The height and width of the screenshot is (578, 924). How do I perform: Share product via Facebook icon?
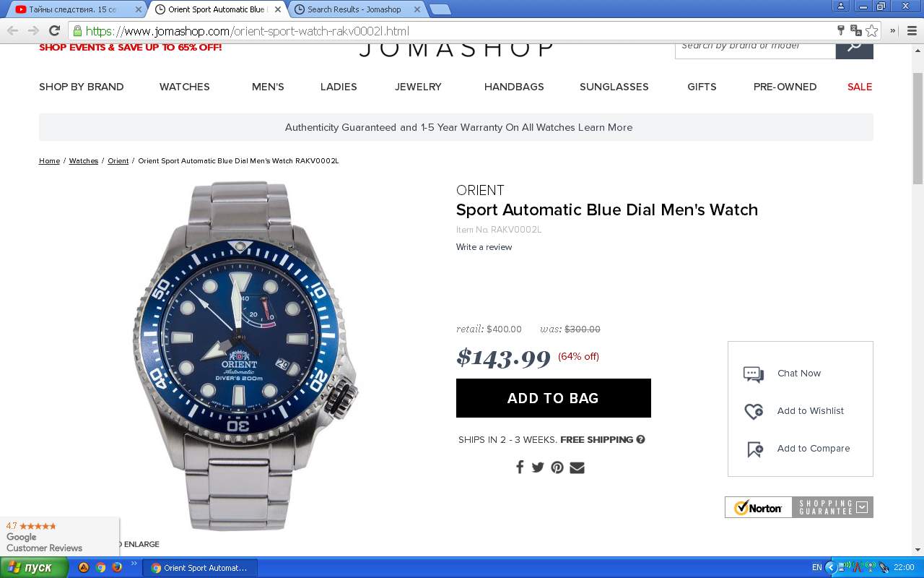click(519, 467)
